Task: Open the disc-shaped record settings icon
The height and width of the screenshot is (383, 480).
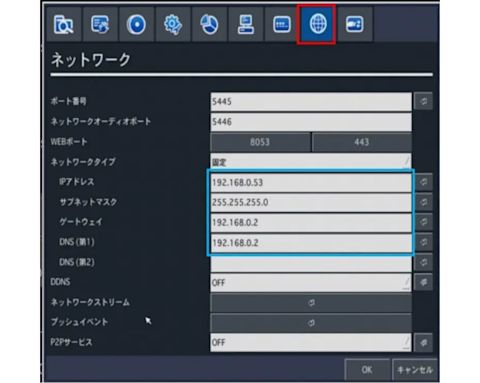Action: coord(136,24)
